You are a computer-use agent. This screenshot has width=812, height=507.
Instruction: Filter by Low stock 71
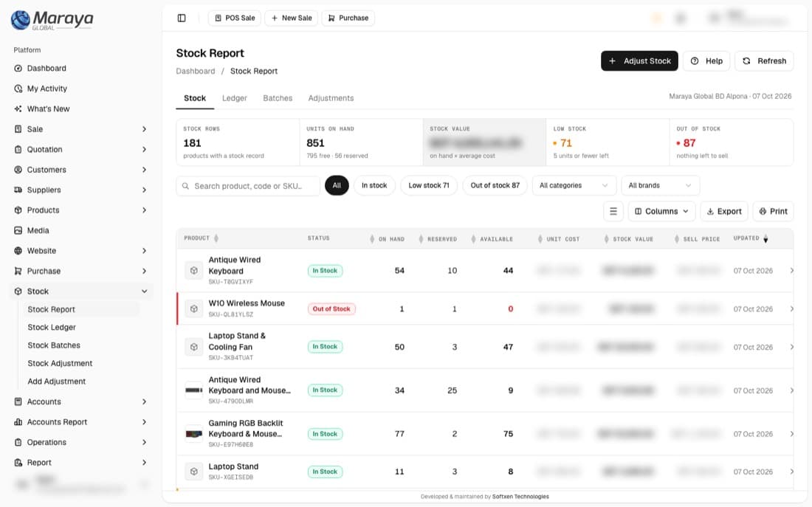[x=429, y=185]
